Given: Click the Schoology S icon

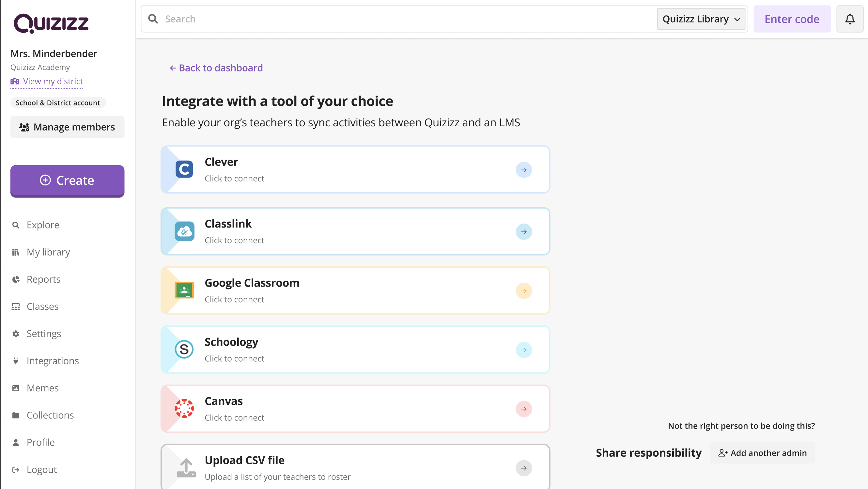Looking at the screenshot, I should pos(184,350).
